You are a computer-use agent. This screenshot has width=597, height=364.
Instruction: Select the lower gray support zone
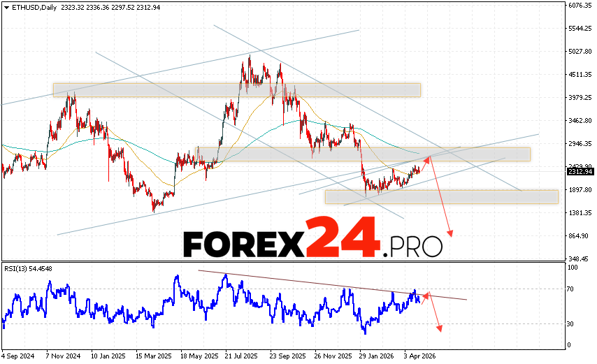click(x=441, y=197)
